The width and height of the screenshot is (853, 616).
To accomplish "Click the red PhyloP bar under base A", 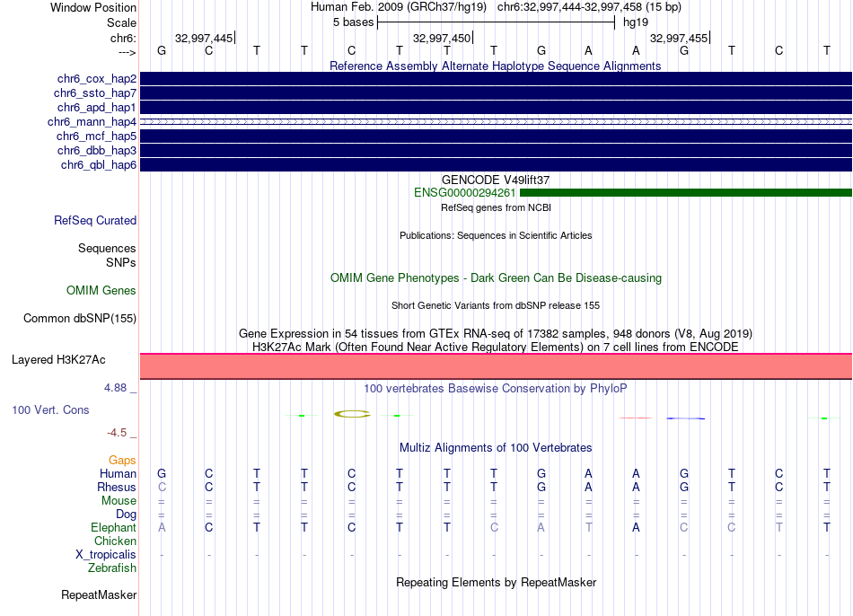I will tap(636, 418).
